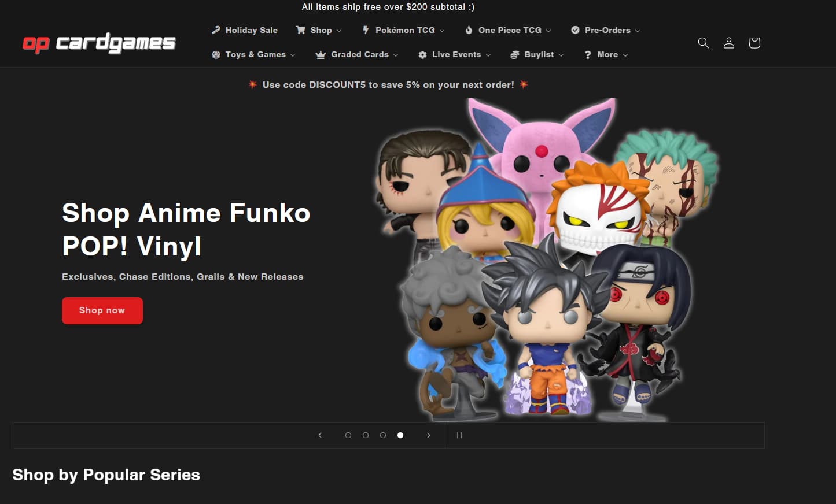Viewport: 836px width, 504px height.
Task: Click the previous slide arrow
Action: point(320,435)
